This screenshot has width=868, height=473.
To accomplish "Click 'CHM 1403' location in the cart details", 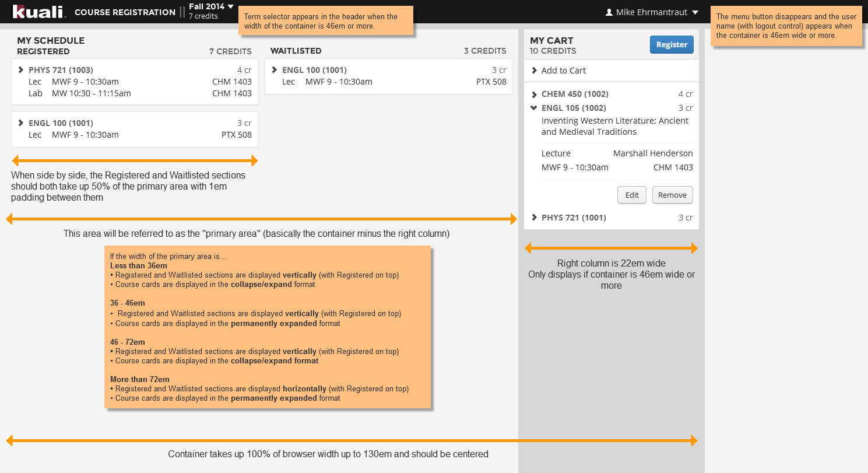I will click(x=673, y=167).
